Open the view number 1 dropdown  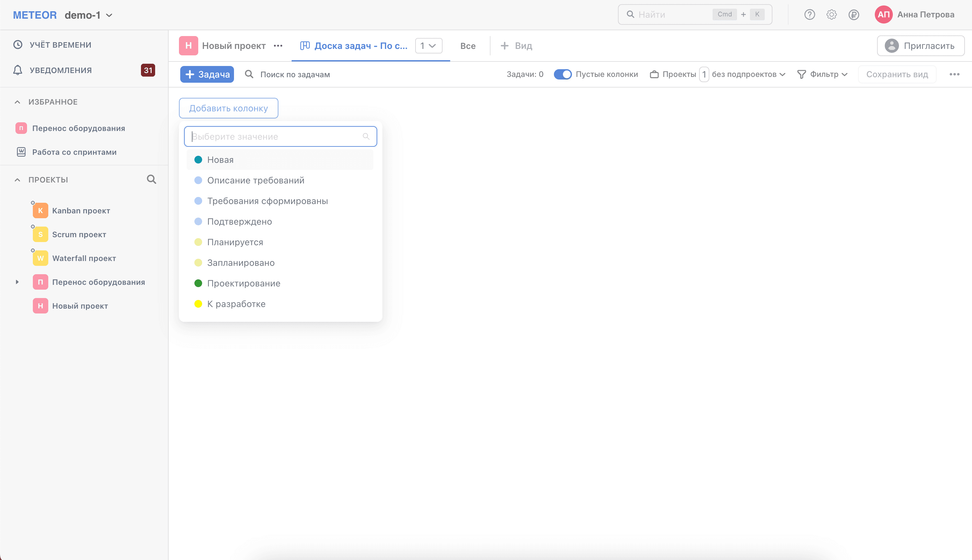coord(428,46)
